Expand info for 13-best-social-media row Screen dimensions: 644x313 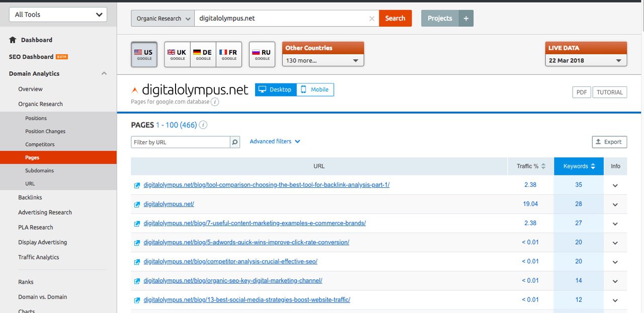pos(615,300)
